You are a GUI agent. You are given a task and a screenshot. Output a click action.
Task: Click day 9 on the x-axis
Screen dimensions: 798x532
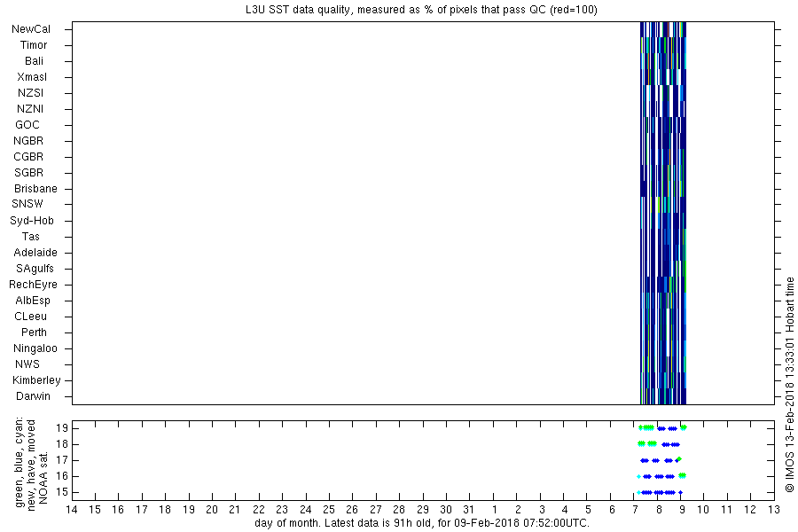tap(682, 510)
